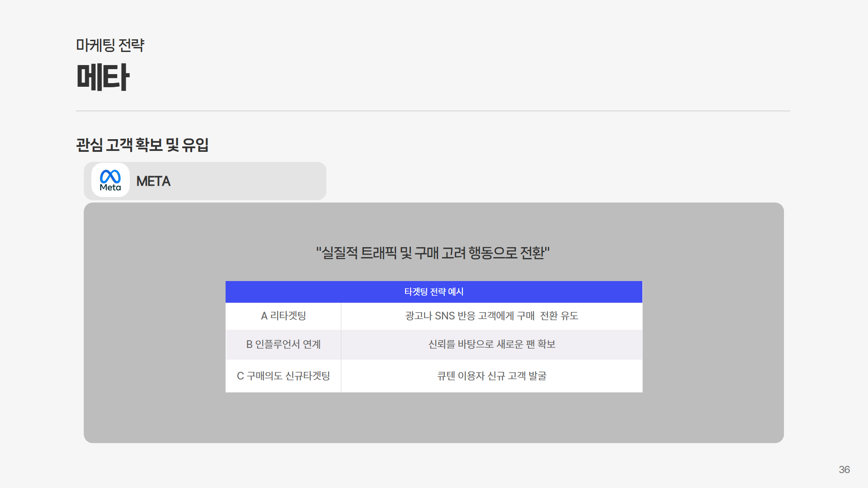Click the 광고나 SNS 반응 고객 description cell
Viewport: 868px width, 488px height.
[491, 316]
